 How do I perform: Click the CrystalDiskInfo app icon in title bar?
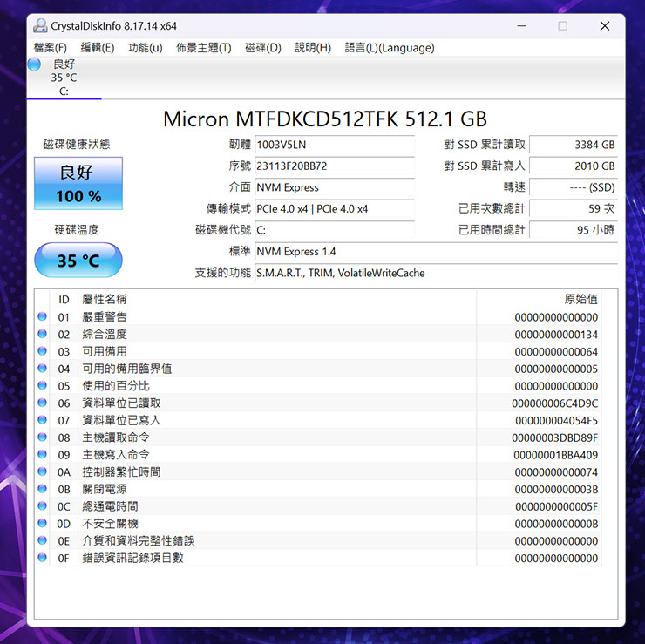(40, 26)
